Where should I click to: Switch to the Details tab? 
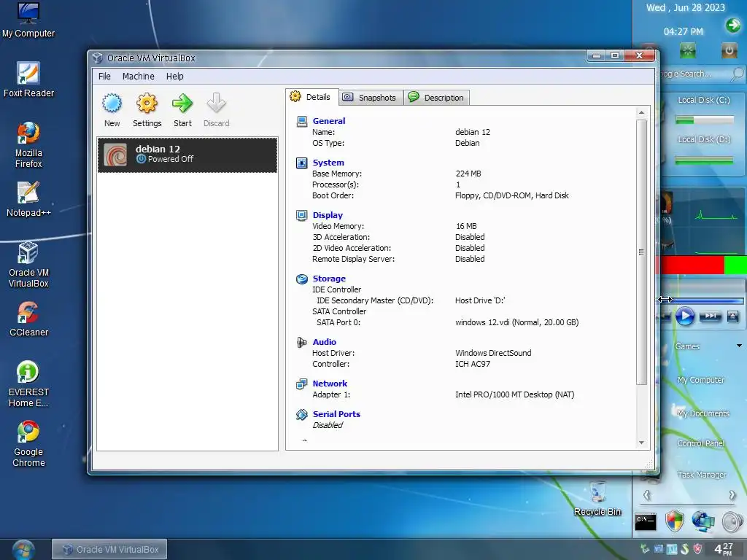point(312,97)
